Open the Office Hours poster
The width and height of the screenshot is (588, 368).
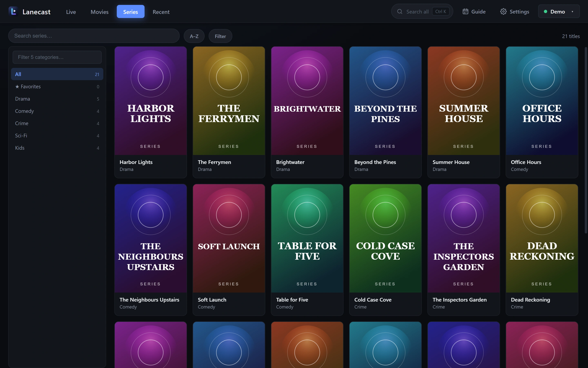point(542,101)
